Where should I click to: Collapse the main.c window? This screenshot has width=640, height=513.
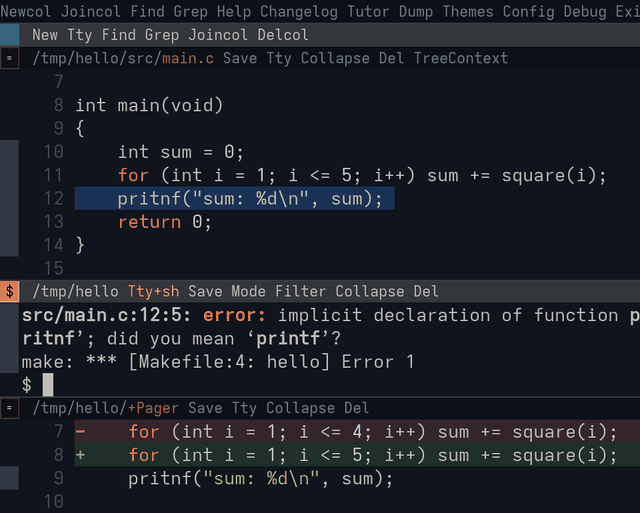pyautogui.click(x=335, y=58)
